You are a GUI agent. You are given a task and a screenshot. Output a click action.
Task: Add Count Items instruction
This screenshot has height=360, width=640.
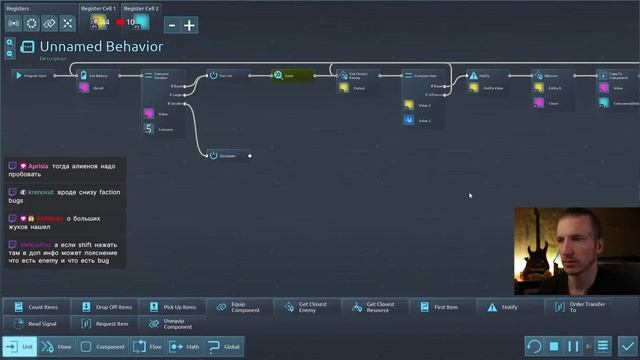(x=36, y=307)
